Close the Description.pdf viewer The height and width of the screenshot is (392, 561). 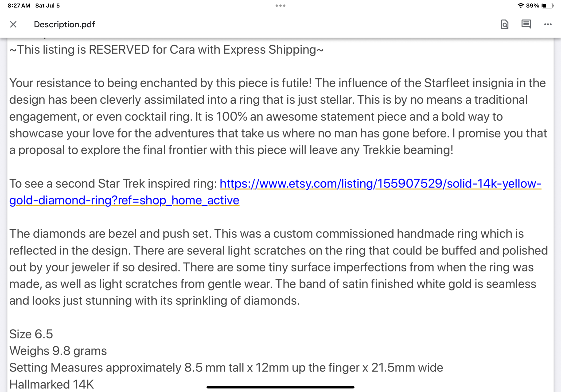pyautogui.click(x=13, y=24)
